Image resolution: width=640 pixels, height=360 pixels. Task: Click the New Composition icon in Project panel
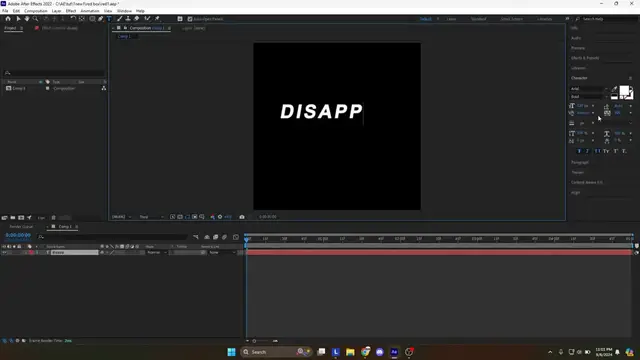click(x=21, y=218)
